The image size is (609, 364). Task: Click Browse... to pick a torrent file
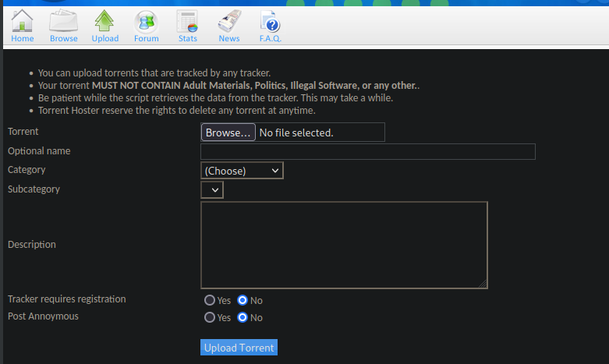(x=228, y=133)
